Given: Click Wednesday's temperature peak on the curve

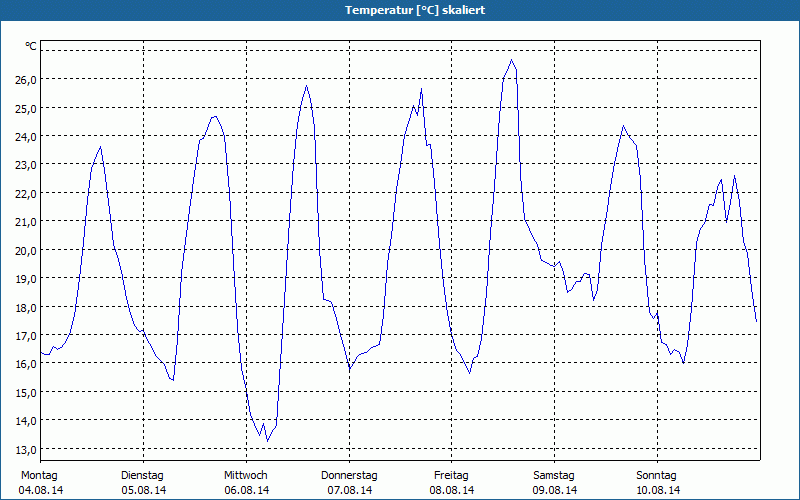Looking at the screenshot, I should pyautogui.click(x=307, y=86).
